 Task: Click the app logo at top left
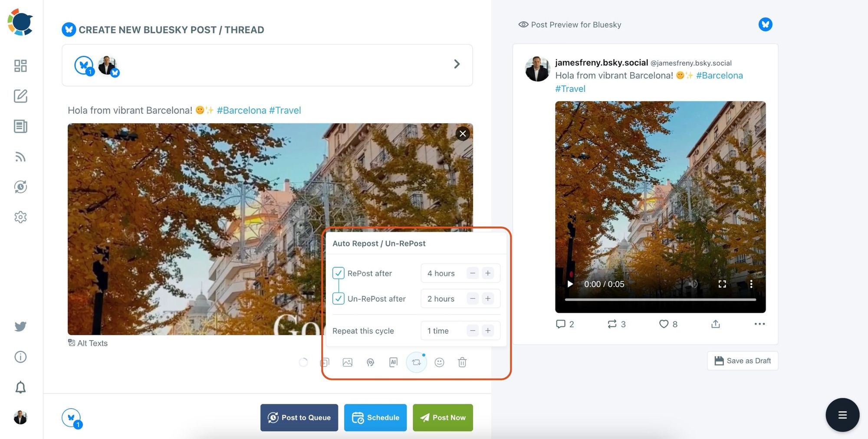[20, 22]
